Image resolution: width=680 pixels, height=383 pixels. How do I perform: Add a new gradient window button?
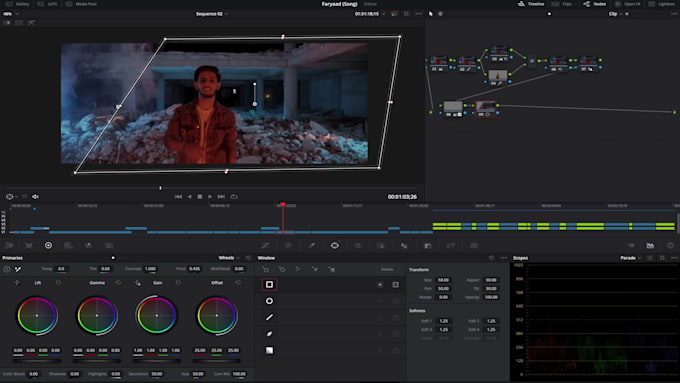[x=332, y=269]
